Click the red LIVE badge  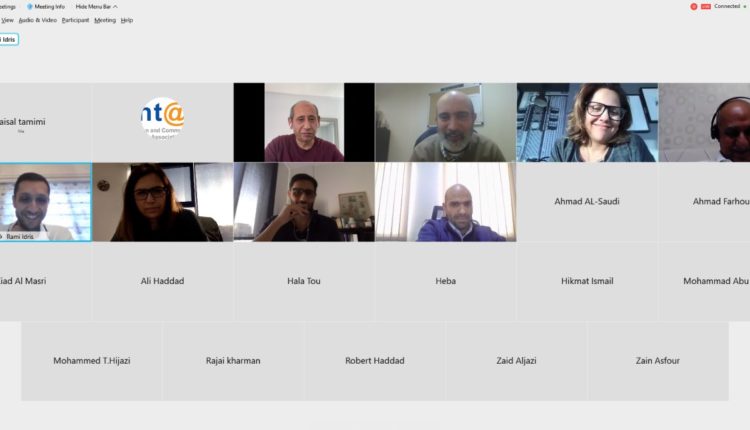tap(706, 7)
